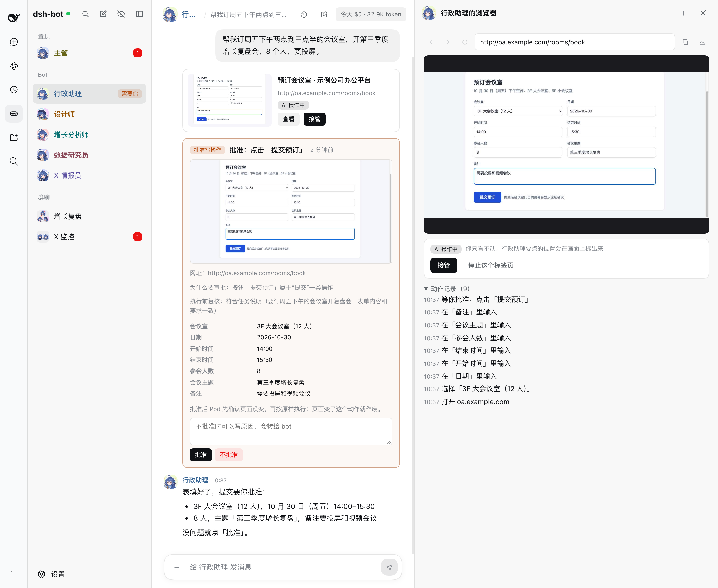
Task: Click the compose icon beside dsh-bot
Action: 103,14
